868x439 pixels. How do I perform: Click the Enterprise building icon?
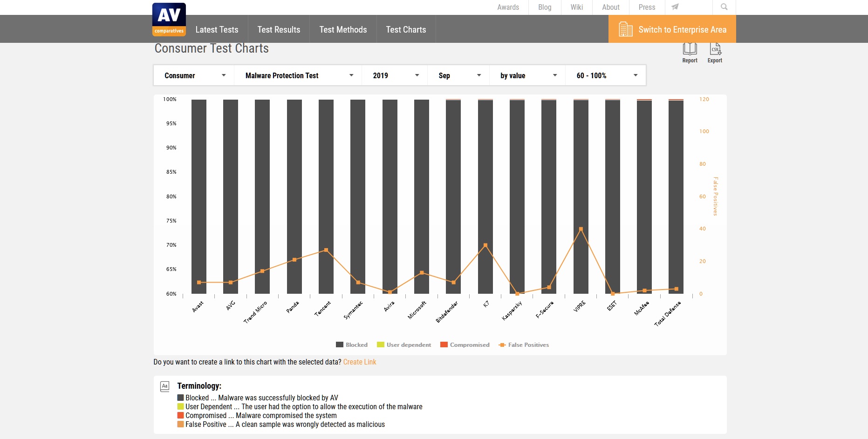625,29
